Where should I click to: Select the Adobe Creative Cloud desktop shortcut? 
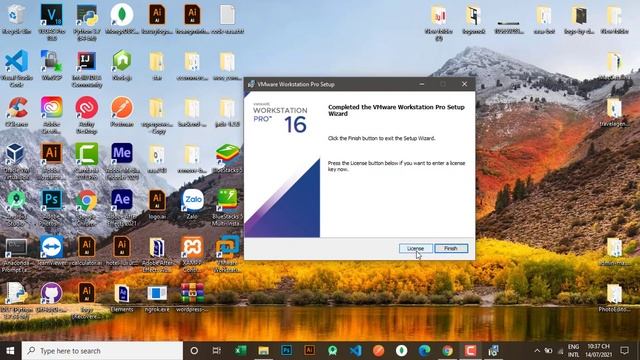51,115
